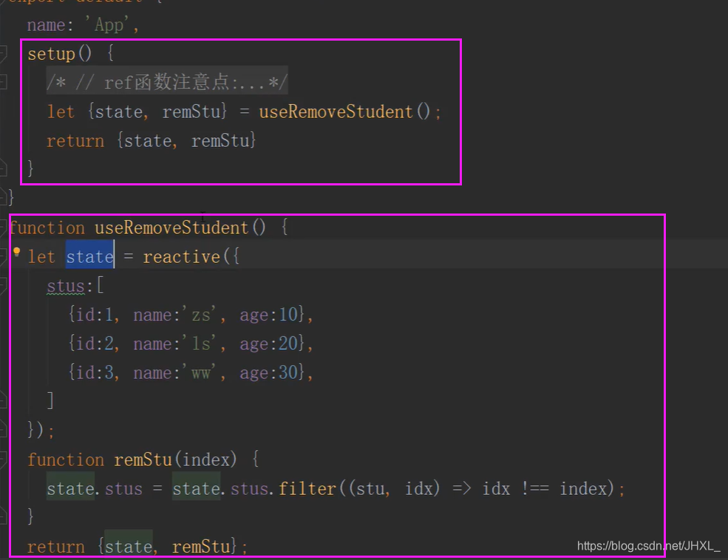728x560 pixels.
Task: Click the return keyword inside setup()
Action: coord(75,140)
